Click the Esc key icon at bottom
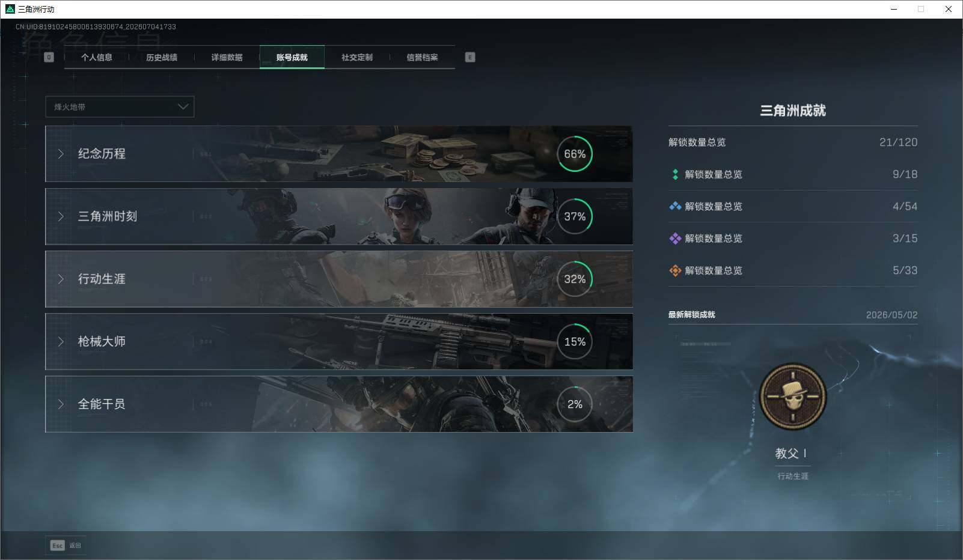 [x=57, y=546]
